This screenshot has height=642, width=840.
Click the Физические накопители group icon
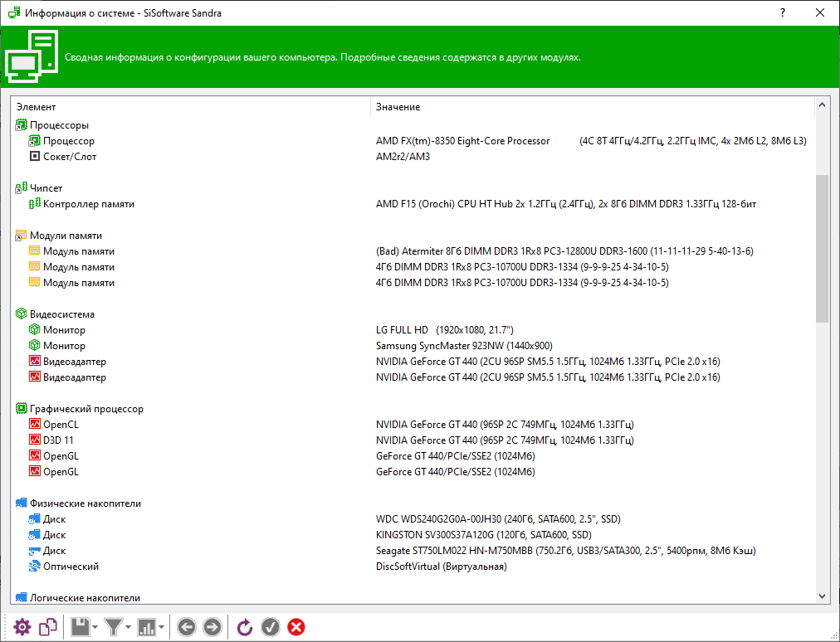pyautogui.click(x=21, y=503)
